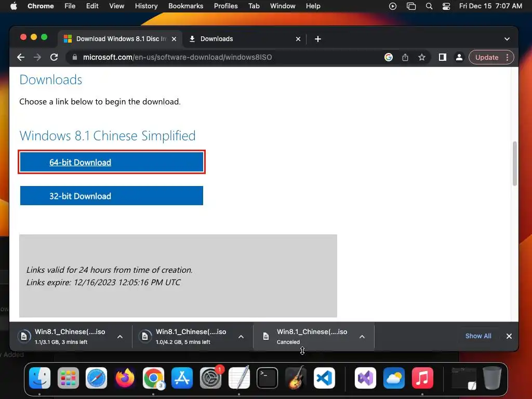Close the Downloads tab
Screen dimensions: 532x399
(x=298, y=39)
